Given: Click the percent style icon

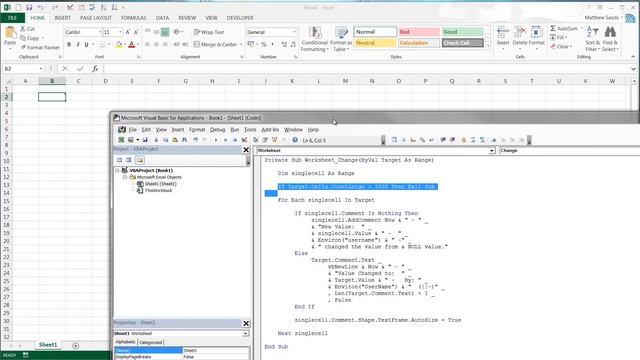Looking at the screenshot, I should 264,44.
